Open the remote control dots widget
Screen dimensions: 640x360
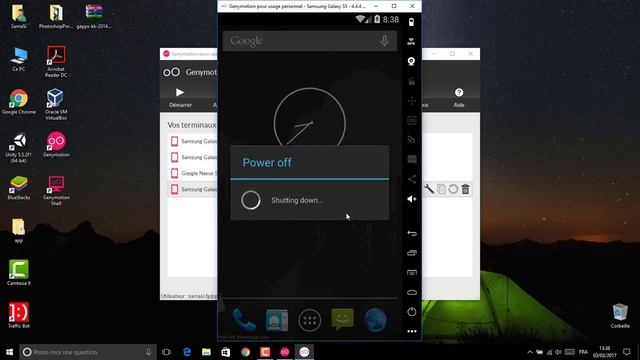coord(411,101)
